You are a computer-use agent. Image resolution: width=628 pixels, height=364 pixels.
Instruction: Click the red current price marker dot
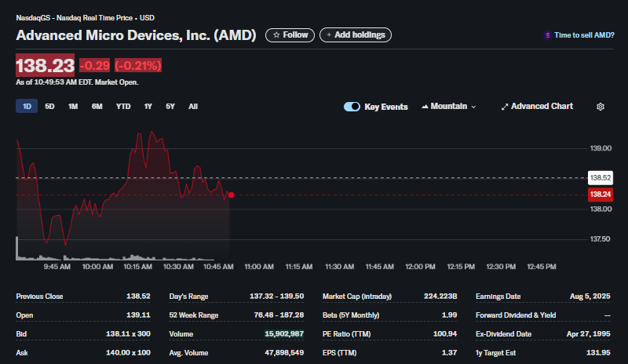(231, 195)
